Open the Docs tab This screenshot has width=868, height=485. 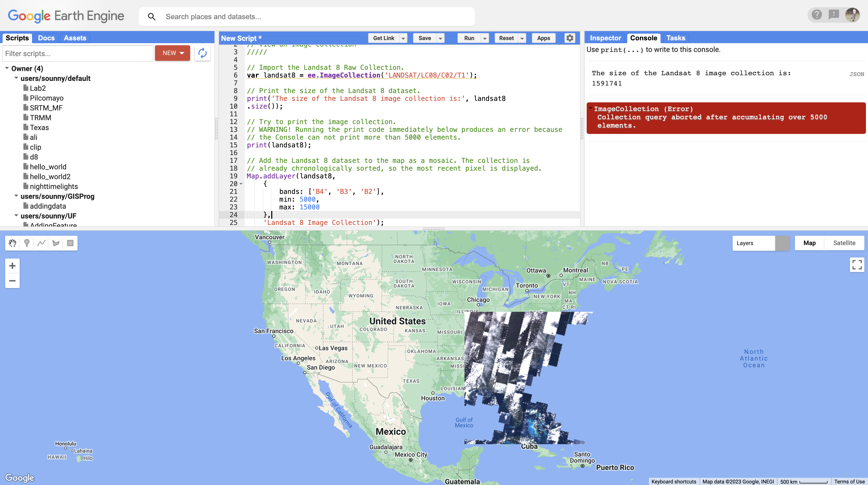[46, 38]
